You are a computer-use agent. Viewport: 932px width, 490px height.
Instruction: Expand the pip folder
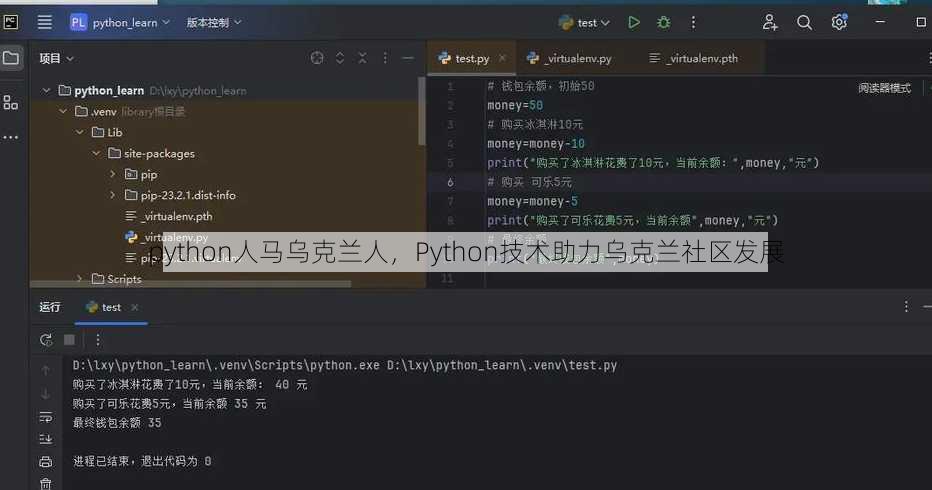[x=113, y=174]
